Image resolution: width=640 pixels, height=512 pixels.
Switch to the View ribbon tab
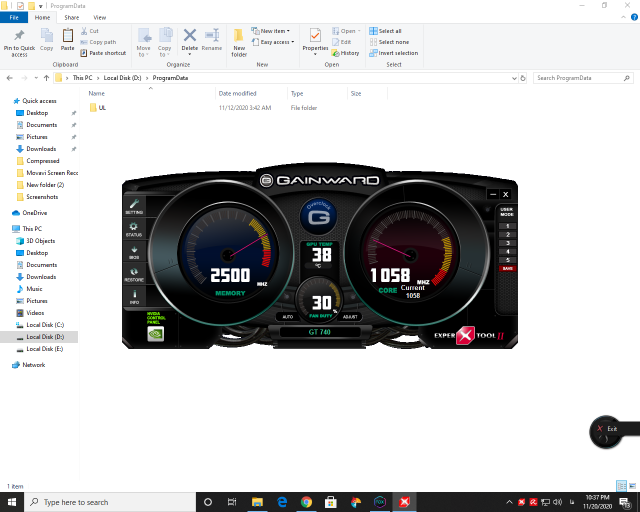(x=100, y=18)
